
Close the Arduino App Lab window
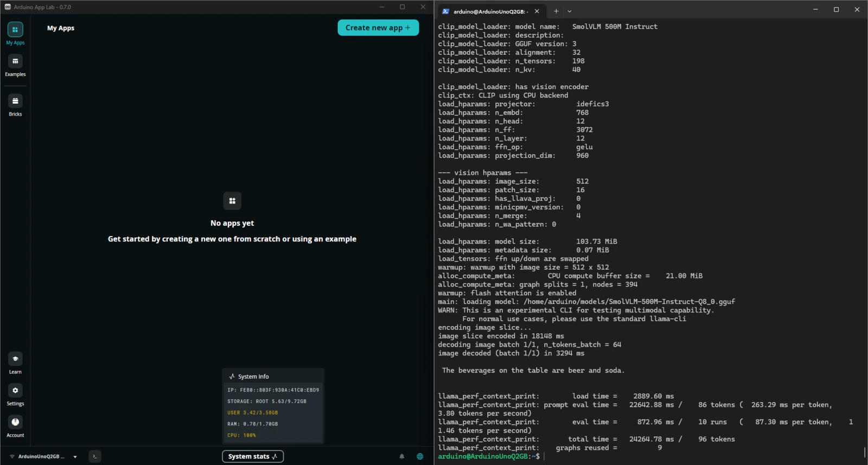423,7
